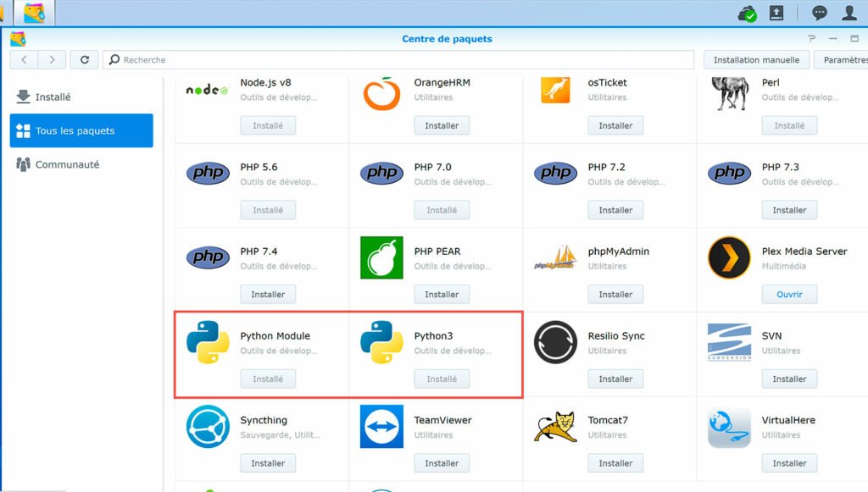Click the Perl camel icon
This screenshot has width=868, height=492.
click(x=730, y=93)
